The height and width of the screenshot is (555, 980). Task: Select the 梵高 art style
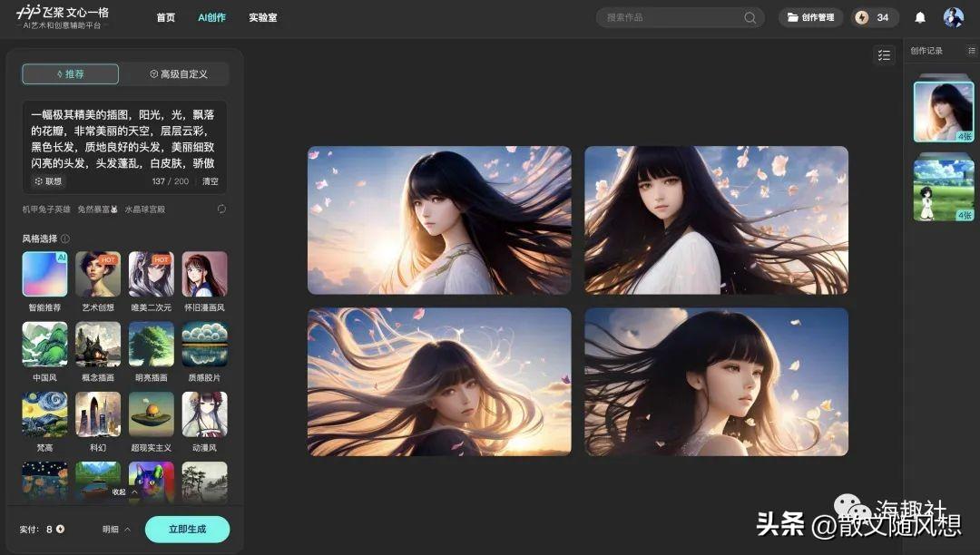pos(44,414)
